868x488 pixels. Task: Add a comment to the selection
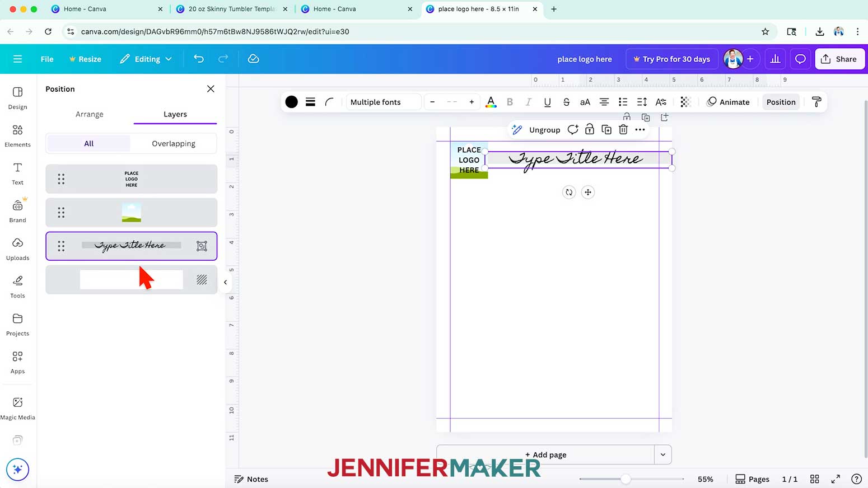[x=572, y=130]
